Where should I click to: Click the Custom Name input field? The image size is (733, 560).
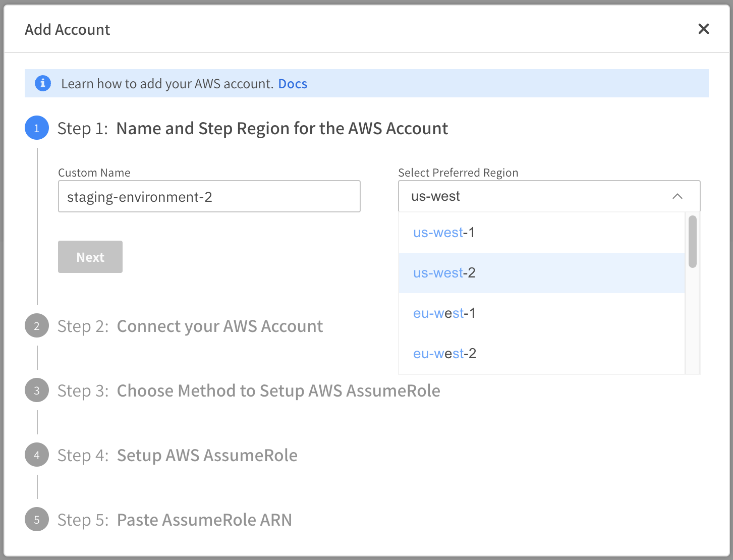pos(209,196)
